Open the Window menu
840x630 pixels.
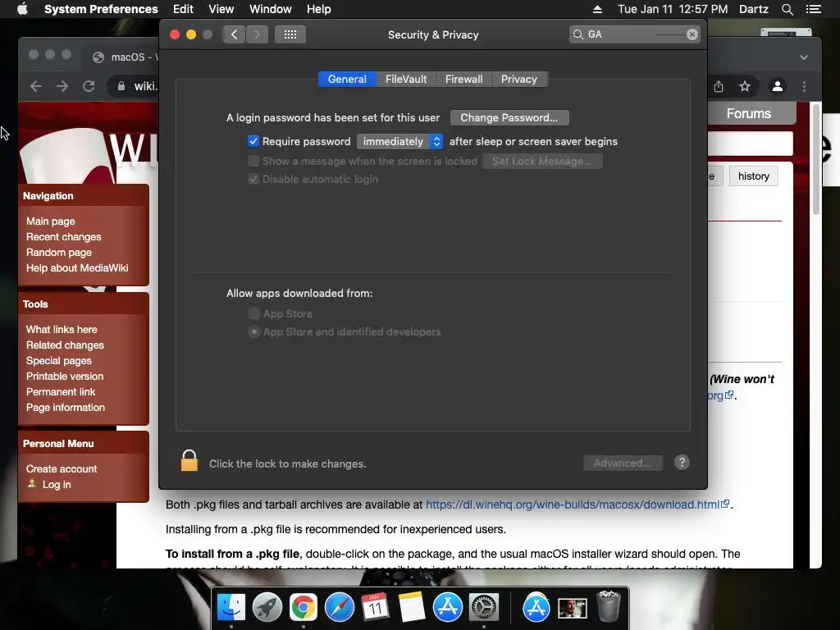click(271, 9)
